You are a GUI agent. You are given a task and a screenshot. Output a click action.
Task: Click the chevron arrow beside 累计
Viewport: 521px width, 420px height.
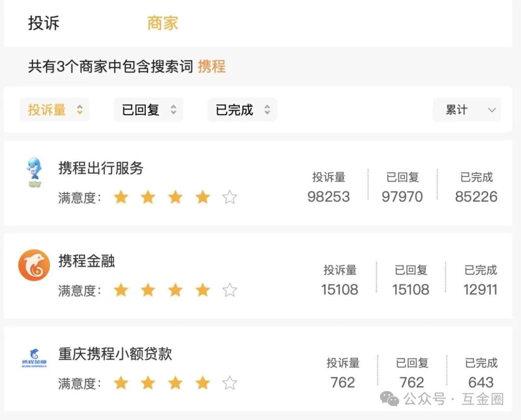point(492,110)
